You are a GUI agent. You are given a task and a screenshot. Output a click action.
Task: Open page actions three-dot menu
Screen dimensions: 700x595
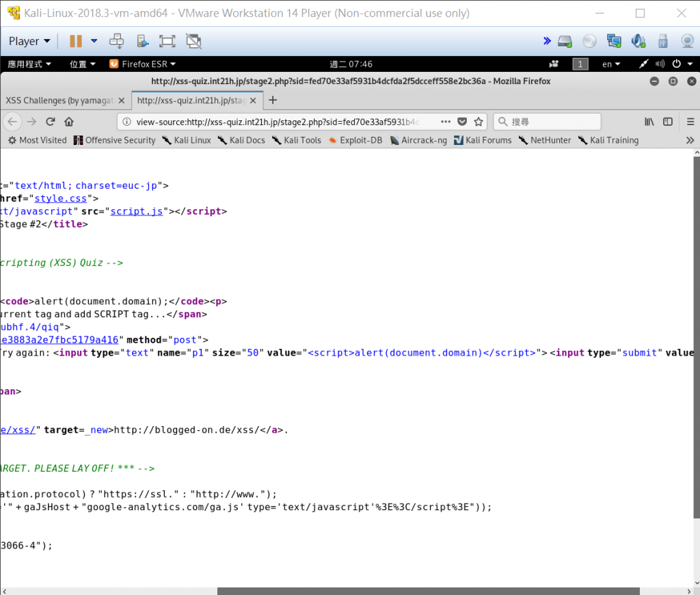(446, 122)
